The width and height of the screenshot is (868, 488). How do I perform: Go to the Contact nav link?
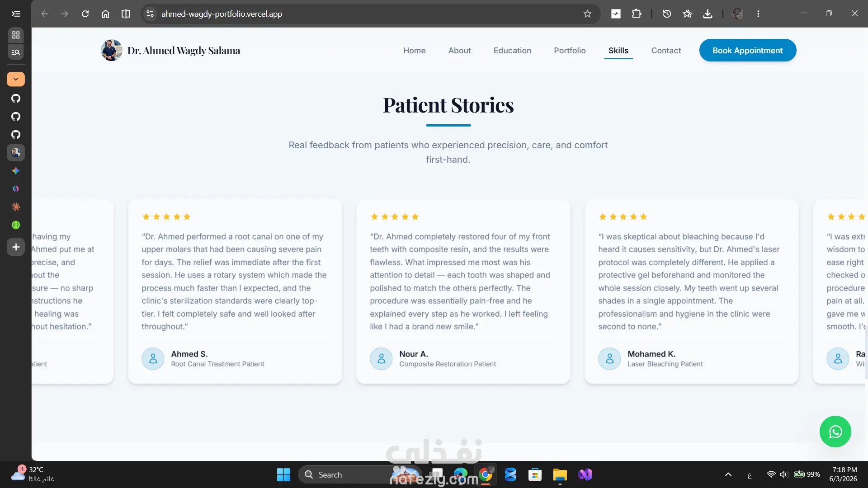tap(666, 51)
